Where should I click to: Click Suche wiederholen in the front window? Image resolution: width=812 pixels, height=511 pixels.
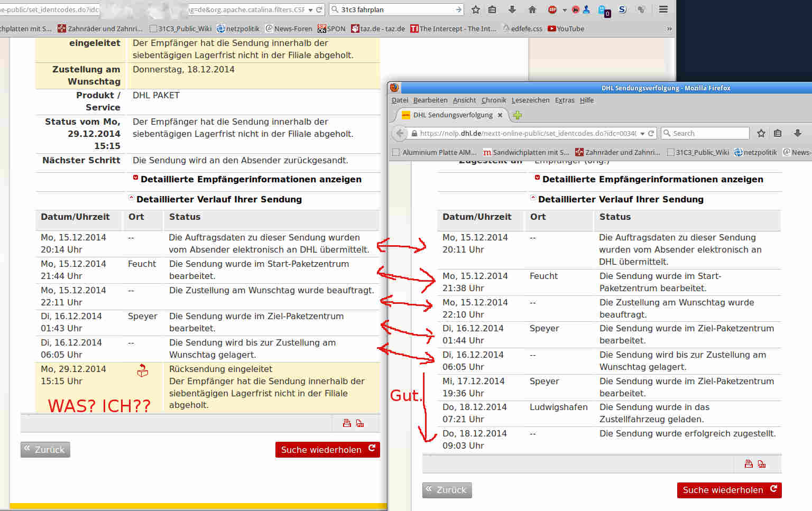tap(730, 490)
